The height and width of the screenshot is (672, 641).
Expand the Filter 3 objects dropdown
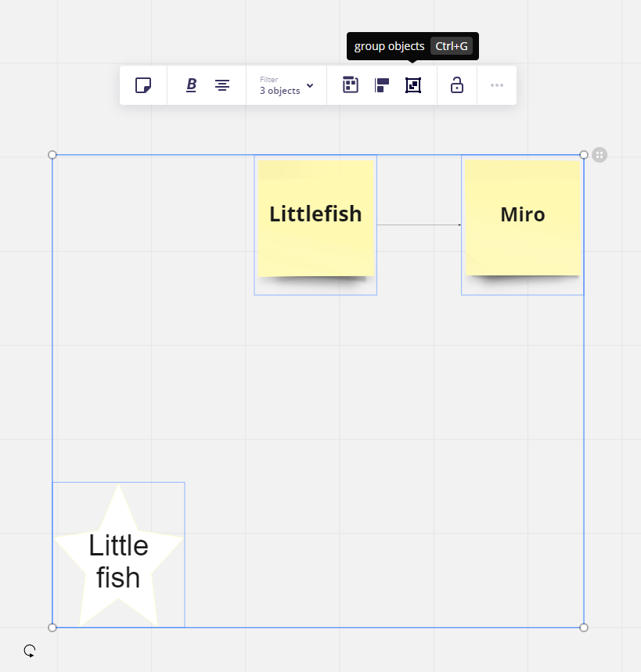(x=286, y=85)
